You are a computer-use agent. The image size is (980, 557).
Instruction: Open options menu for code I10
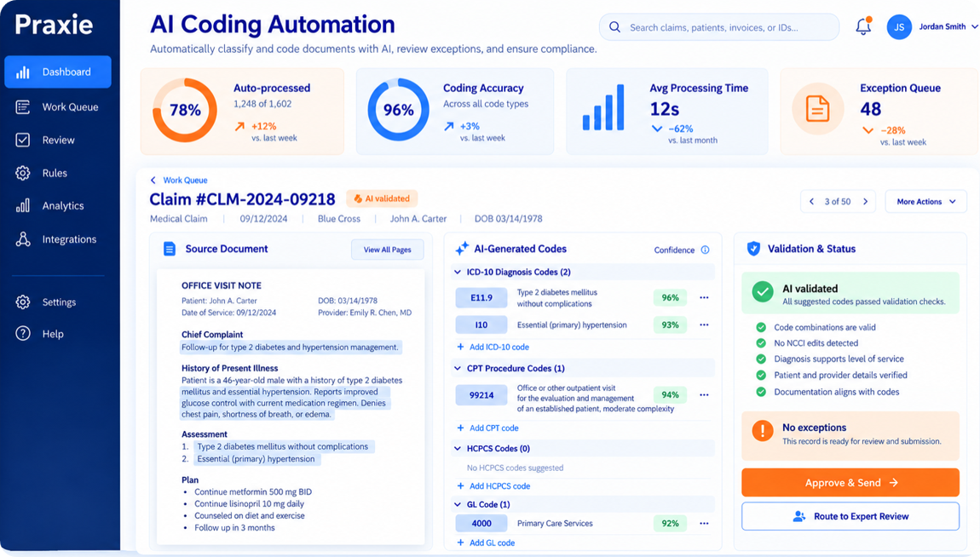click(x=705, y=324)
